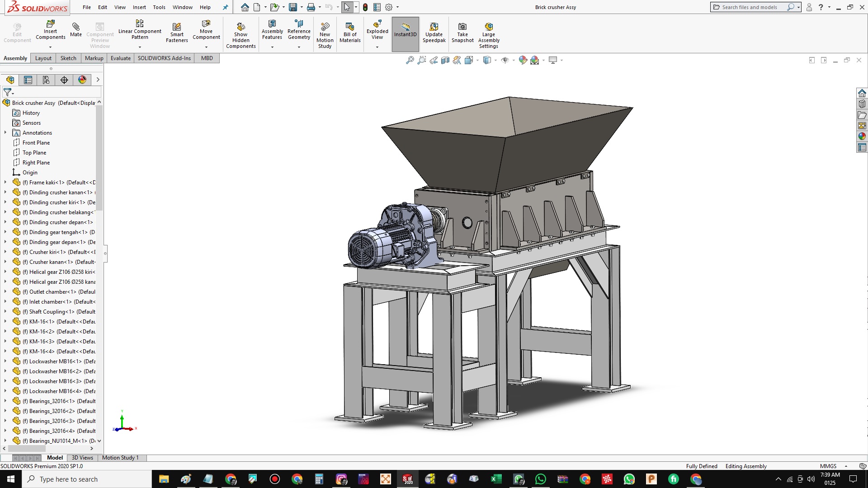Open the Exploded View dropdown arrow
Screen dimensions: 868x488
tap(377, 47)
